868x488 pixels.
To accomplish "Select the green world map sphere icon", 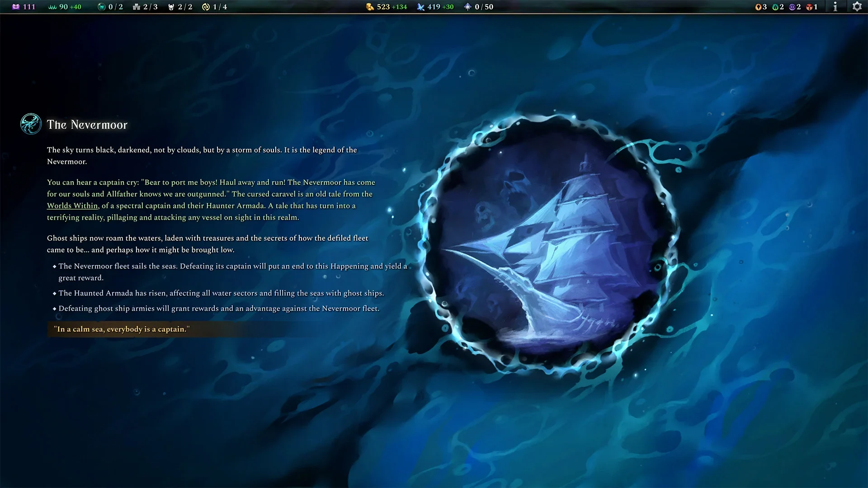I will 102,7.
